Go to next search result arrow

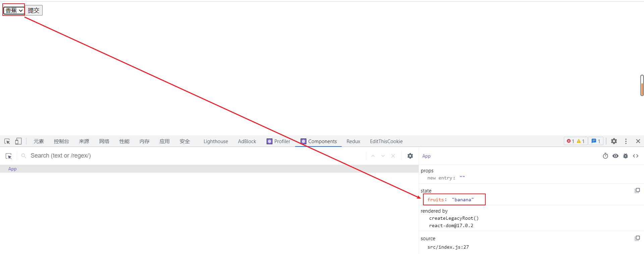pos(383,156)
